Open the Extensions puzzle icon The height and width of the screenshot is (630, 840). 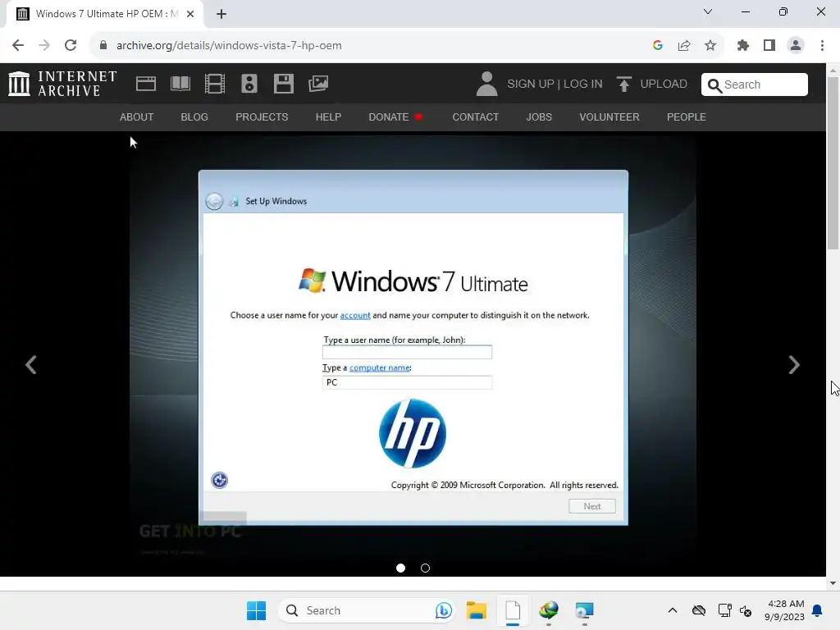(x=743, y=45)
